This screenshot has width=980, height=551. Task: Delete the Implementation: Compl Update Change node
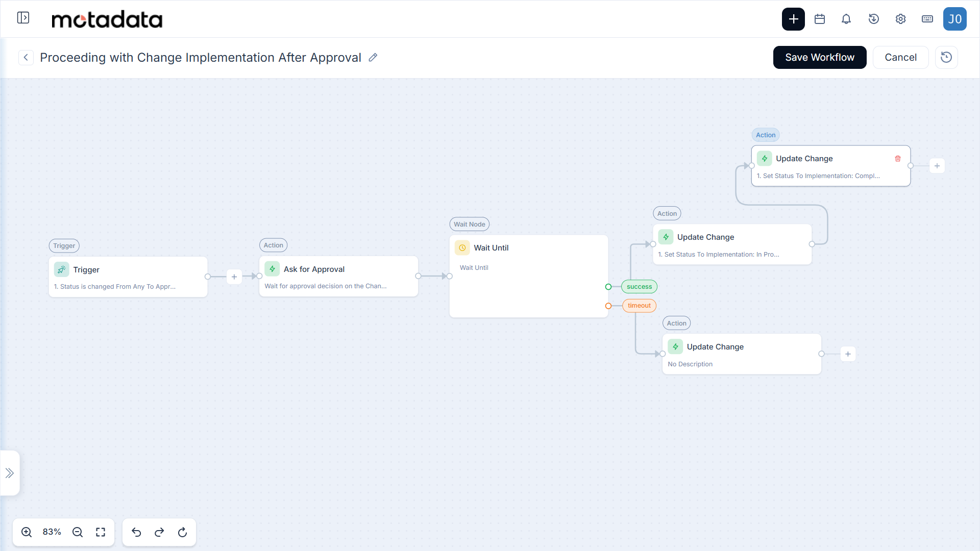pos(898,159)
